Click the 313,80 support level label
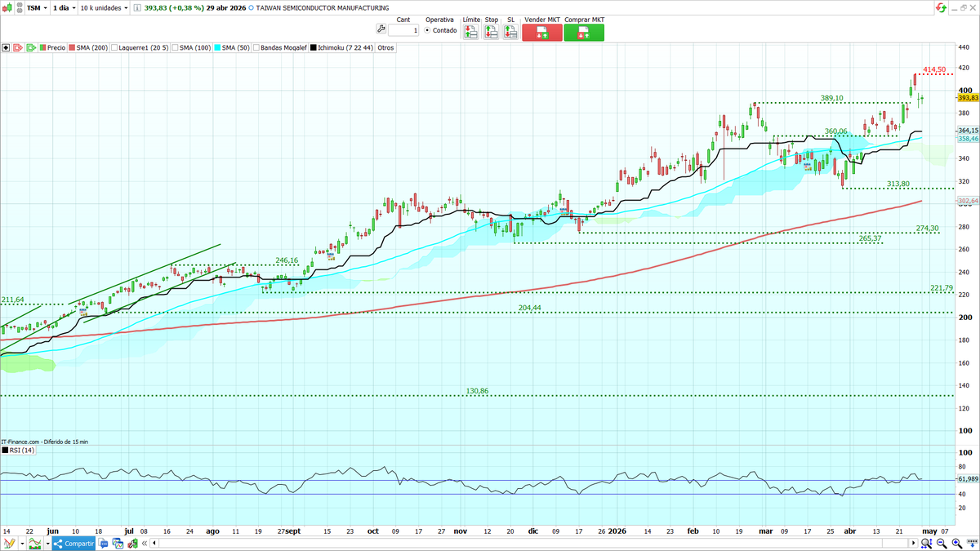 pos(899,184)
